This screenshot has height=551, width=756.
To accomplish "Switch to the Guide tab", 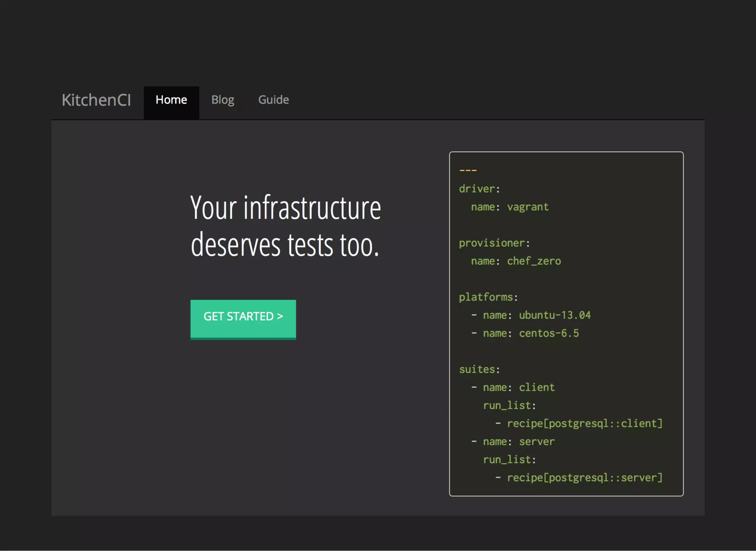I will tap(274, 100).
